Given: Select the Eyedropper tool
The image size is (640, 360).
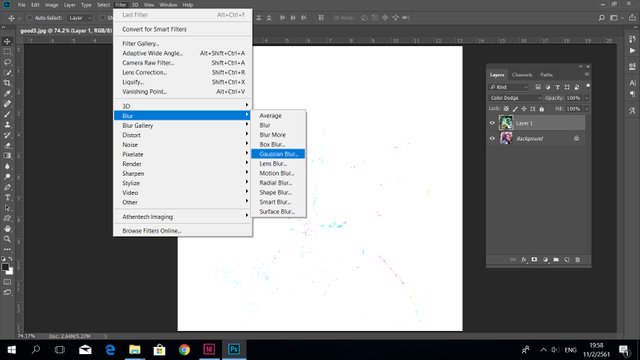Looking at the screenshot, I should pyautogui.click(x=7, y=93).
